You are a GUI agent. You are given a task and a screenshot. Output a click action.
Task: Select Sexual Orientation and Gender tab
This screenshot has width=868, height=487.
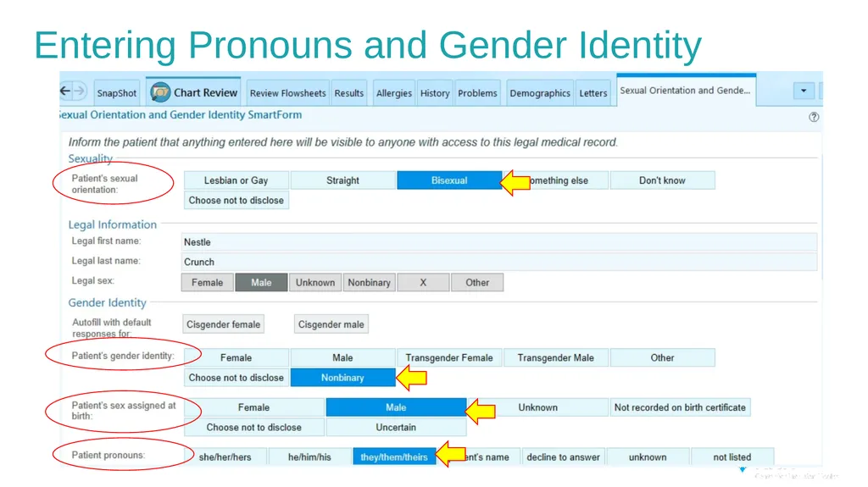point(685,91)
